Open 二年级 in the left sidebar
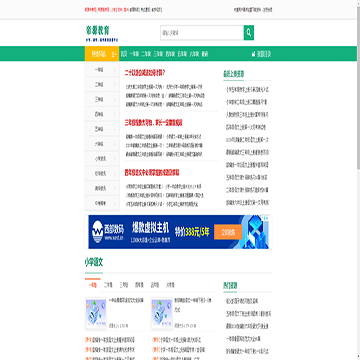The width and height of the screenshot is (360, 360). (102, 85)
